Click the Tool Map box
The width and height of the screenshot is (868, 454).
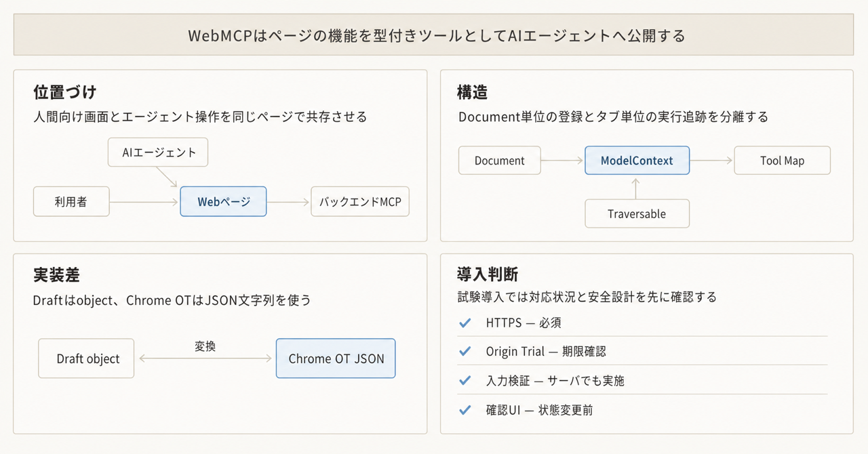coord(782,161)
